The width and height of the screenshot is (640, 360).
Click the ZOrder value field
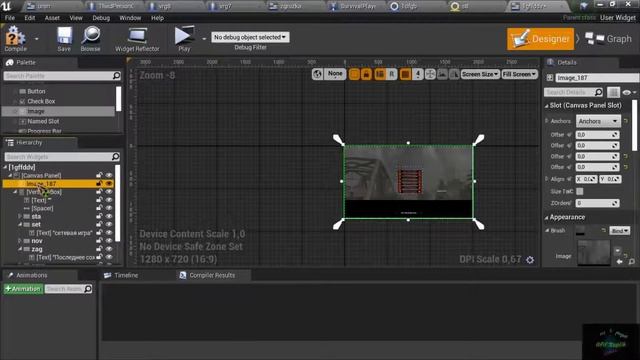tap(597, 203)
